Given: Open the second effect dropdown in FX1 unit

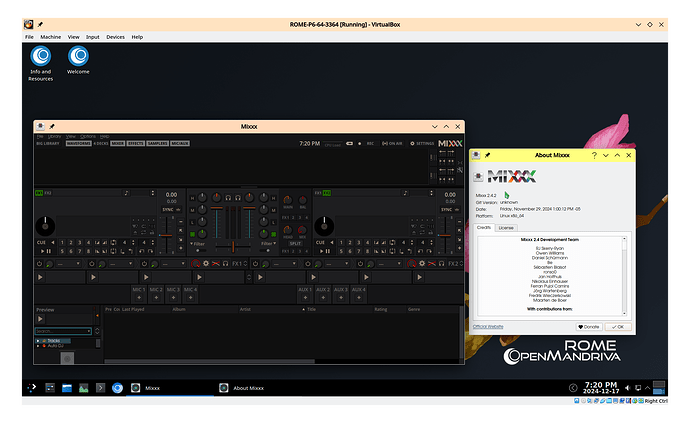Looking at the screenshot, I should pos(121,264).
